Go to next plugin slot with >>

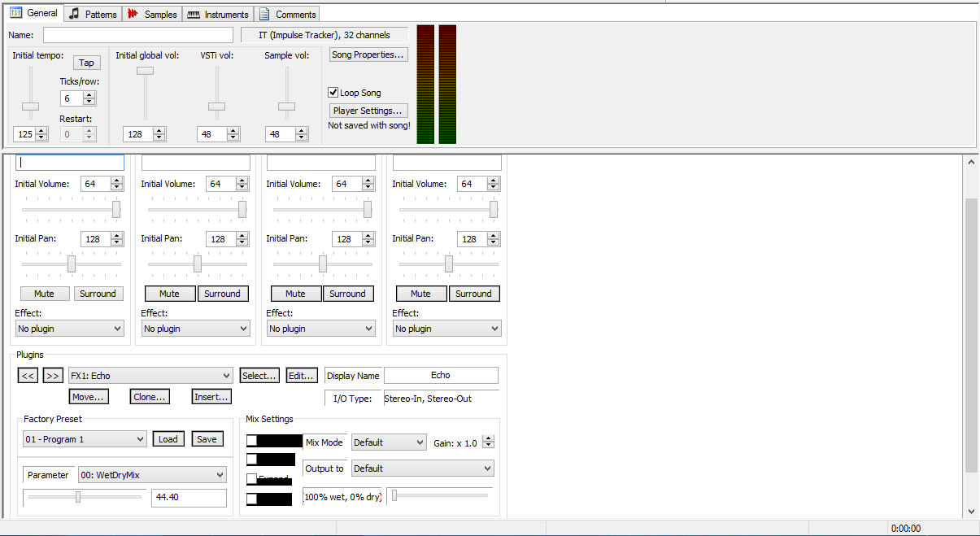point(53,375)
